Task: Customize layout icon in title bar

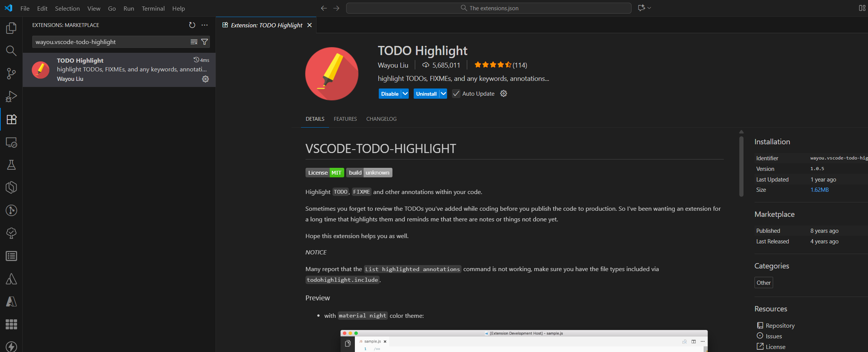Action: [862, 8]
